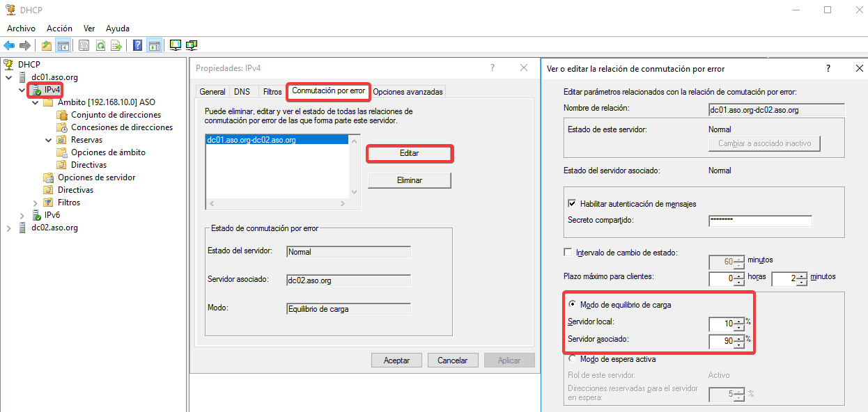Click the blue Back arrow in toolbar
The height and width of the screenshot is (412, 868).
[x=9, y=46]
